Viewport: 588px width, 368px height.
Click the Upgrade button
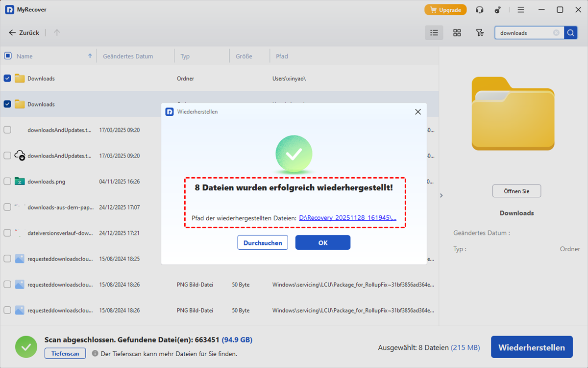(x=445, y=10)
